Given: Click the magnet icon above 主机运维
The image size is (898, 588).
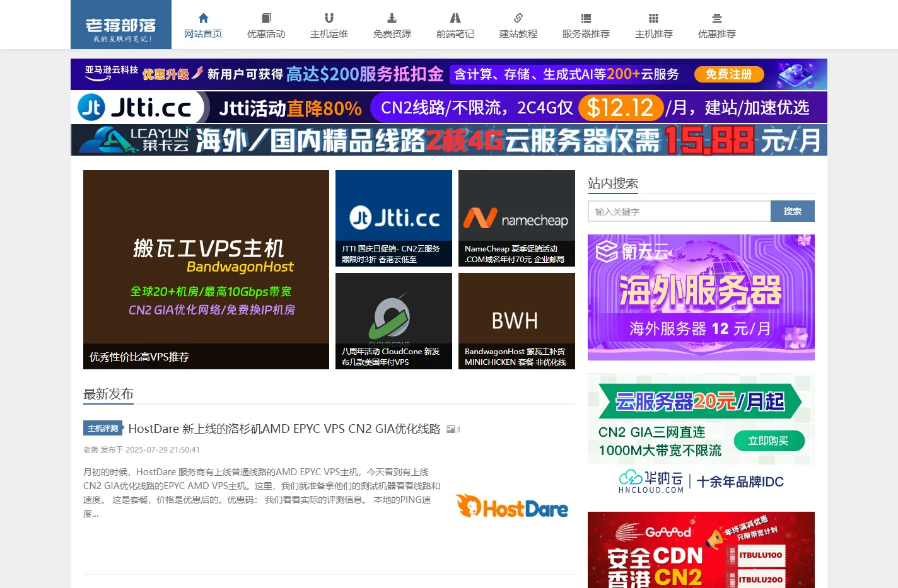Looking at the screenshot, I should (x=329, y=18).
